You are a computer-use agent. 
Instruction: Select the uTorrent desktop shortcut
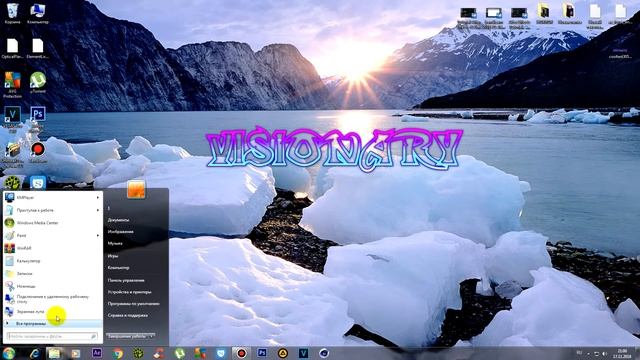pyautogui.click(x=38, y=82)
